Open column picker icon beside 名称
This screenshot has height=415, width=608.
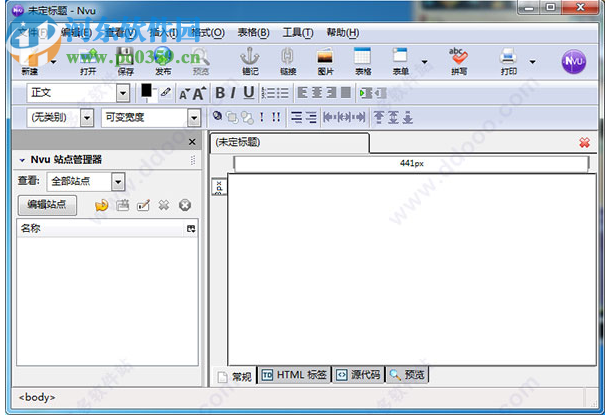pos(191,229)
